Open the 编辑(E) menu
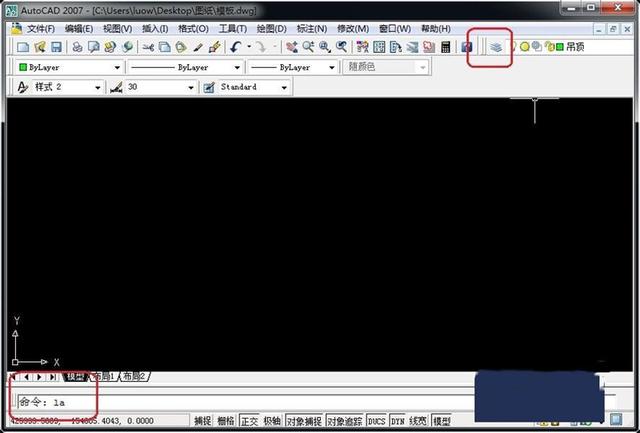This screenshot has width=640, height=433. click(x=78, y=29)
